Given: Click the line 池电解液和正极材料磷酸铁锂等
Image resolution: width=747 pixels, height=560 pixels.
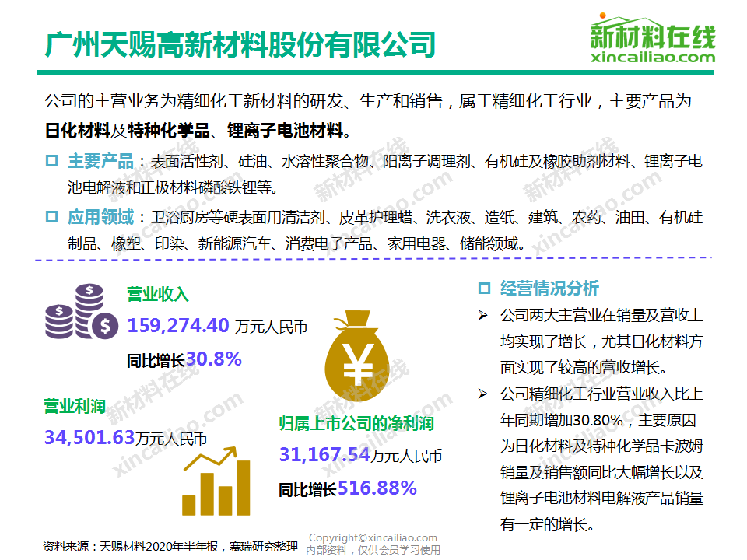Looking at the screenshot, I should [x=173, y=187].
